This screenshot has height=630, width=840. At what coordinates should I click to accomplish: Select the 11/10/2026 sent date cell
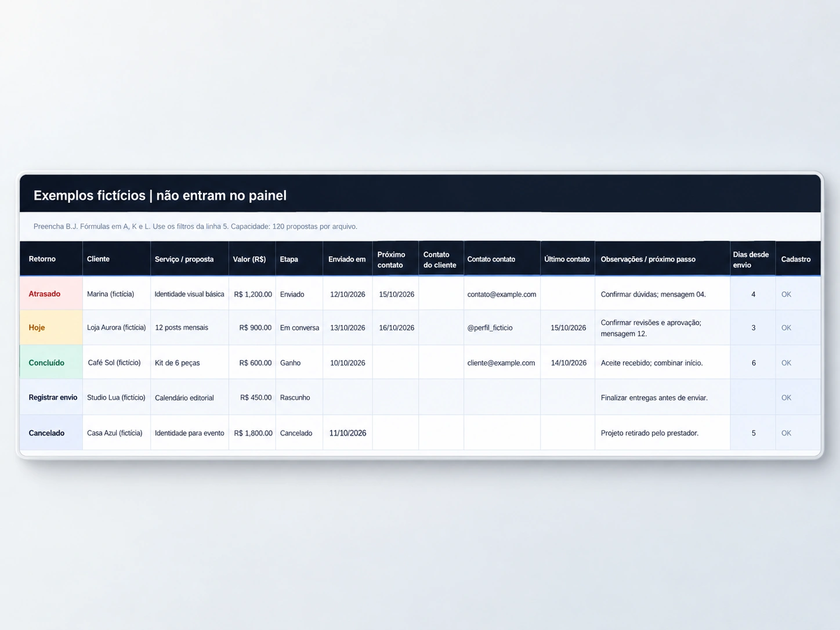click(347, 433)
